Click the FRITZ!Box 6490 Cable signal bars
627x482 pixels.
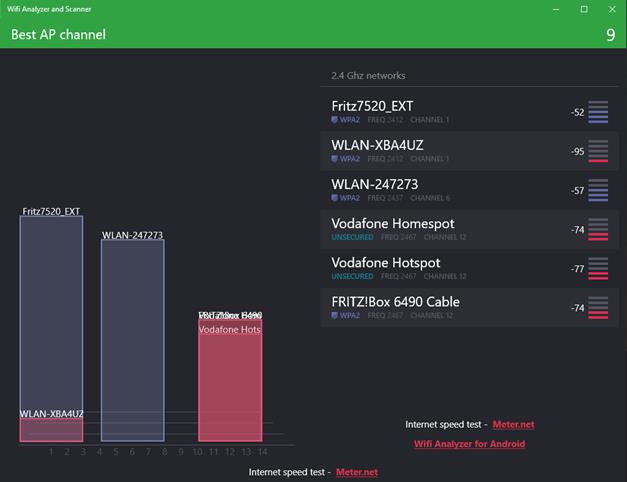598,308
